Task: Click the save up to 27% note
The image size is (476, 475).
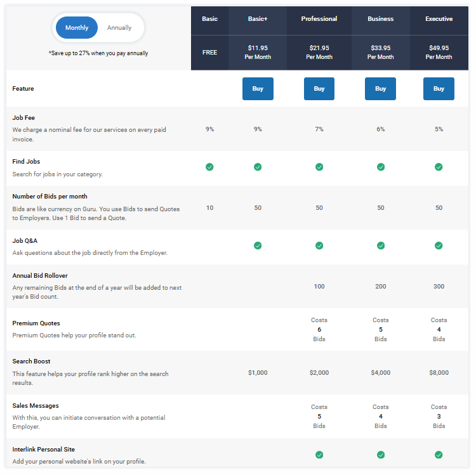Action: click(x=98, y=53)
